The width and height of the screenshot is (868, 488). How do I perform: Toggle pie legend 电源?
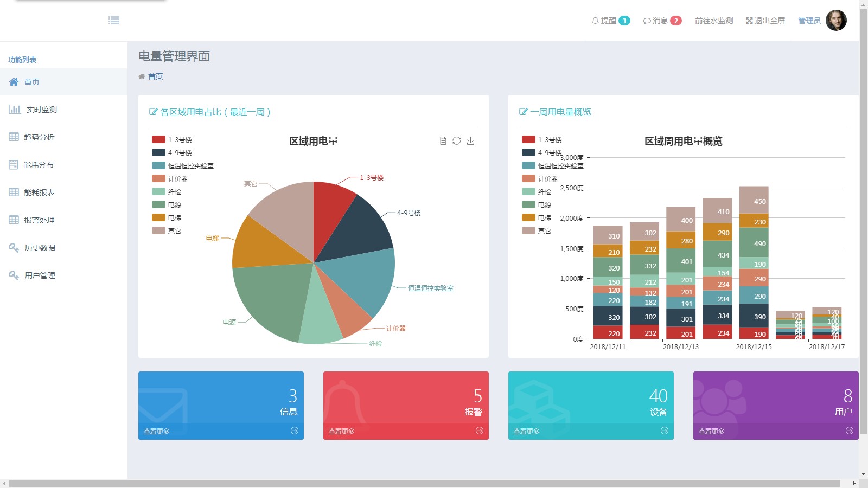click(167, 204)
